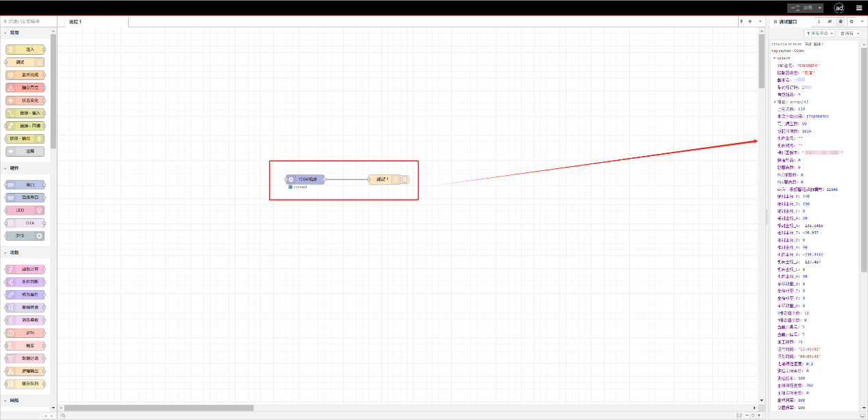
Task: Select the debug bug sidebar icon
Action: tap(841, 21)
